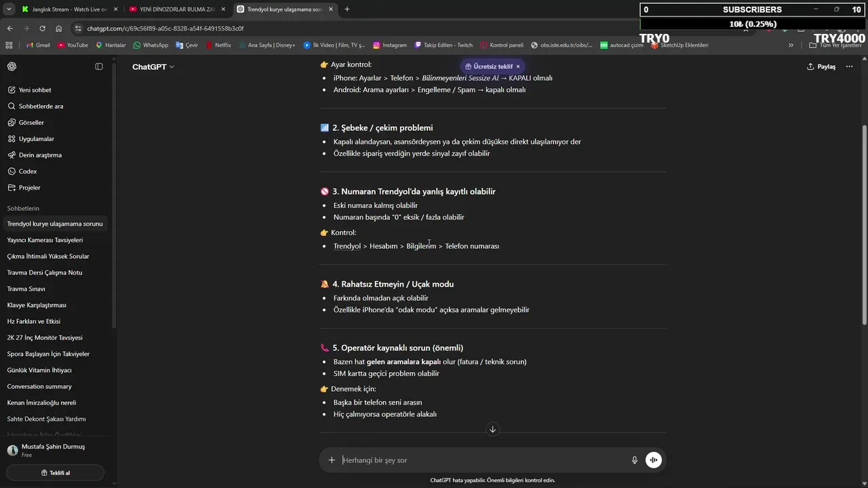Open autocad çizim bookmark

coord(622,45)
